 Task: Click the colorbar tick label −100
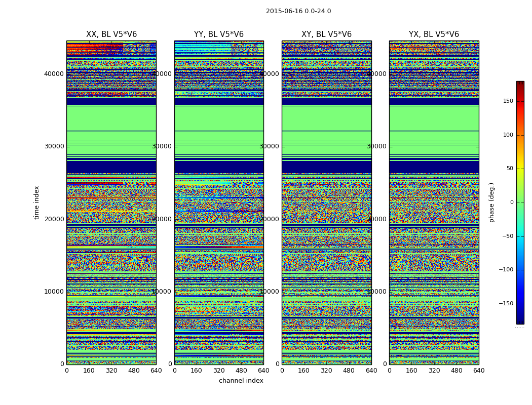[506, 269]
